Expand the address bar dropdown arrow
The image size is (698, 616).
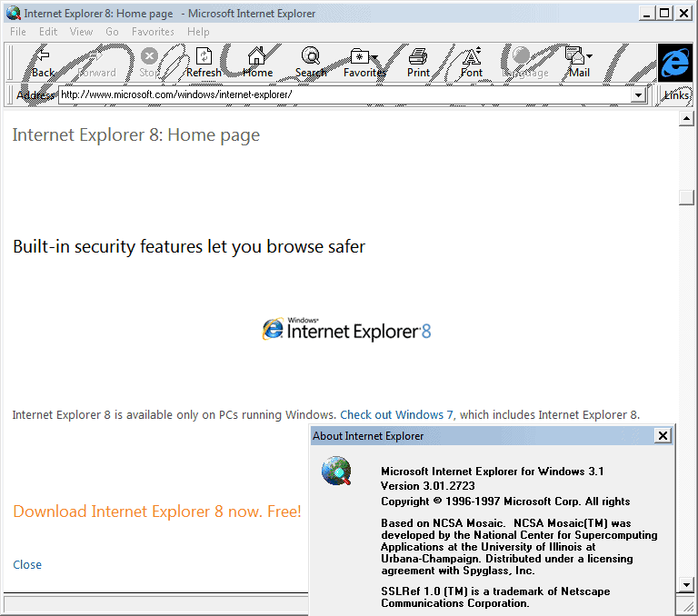point(637,95)
